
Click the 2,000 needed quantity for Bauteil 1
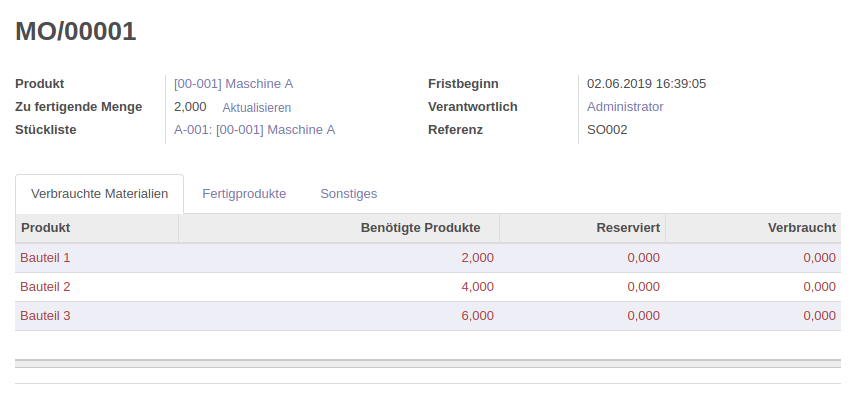click(478, 258)
